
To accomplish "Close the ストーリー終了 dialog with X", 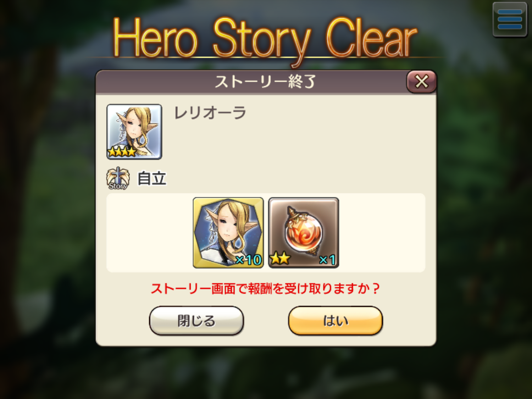I will (x=421, y=82).
